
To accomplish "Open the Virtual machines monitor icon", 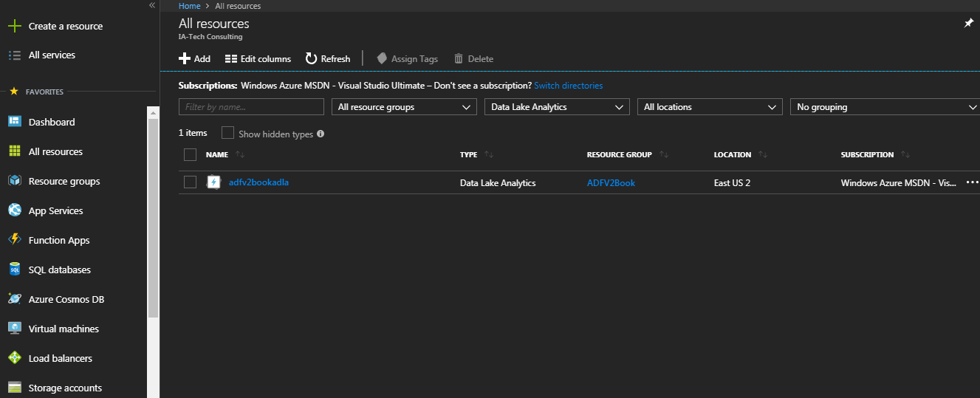I will 14,329.
